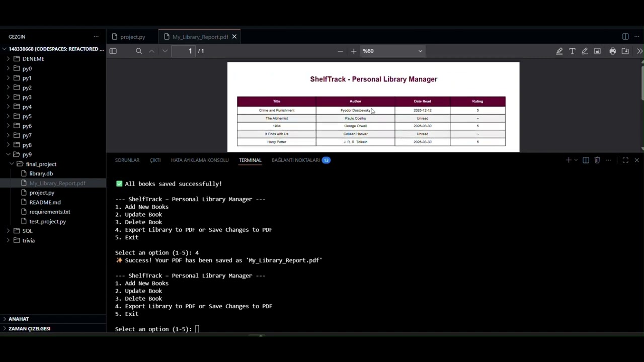
Task: Select the My_Library_Report.pdf editor tab
Action: pyautogui.click(x=200, y=37)
